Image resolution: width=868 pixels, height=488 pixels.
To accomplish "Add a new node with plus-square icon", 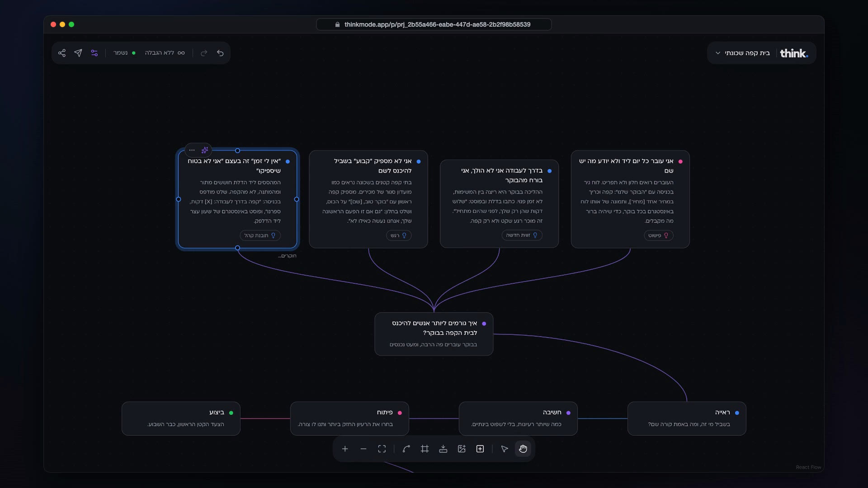I will (480, 449).
